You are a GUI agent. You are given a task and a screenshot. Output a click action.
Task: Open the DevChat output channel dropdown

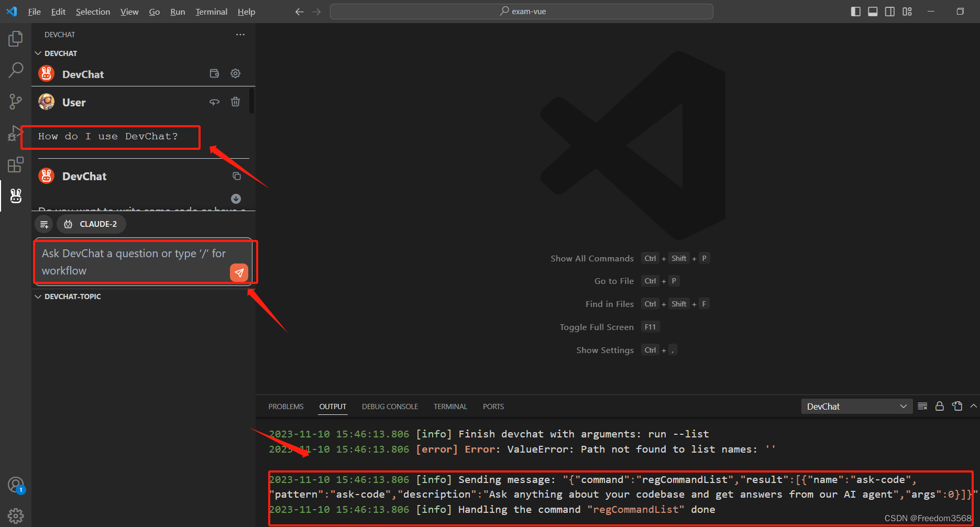pos(857,407)
